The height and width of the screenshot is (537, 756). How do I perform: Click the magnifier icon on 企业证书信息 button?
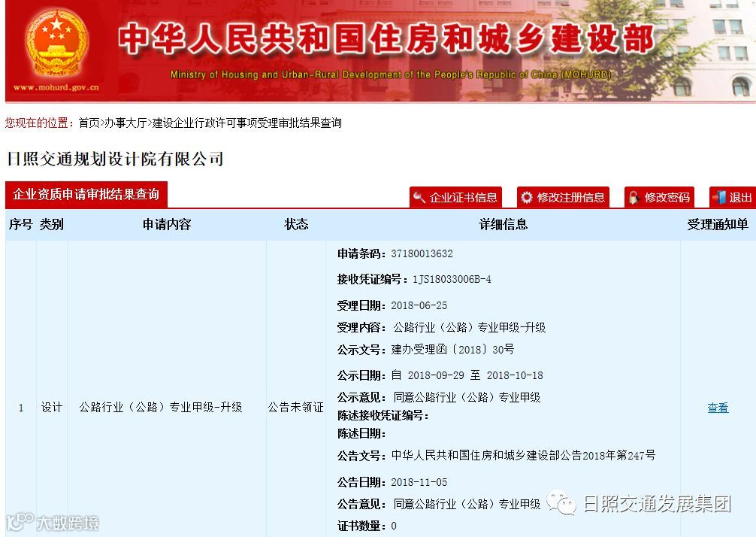click(x=419, y=197)
